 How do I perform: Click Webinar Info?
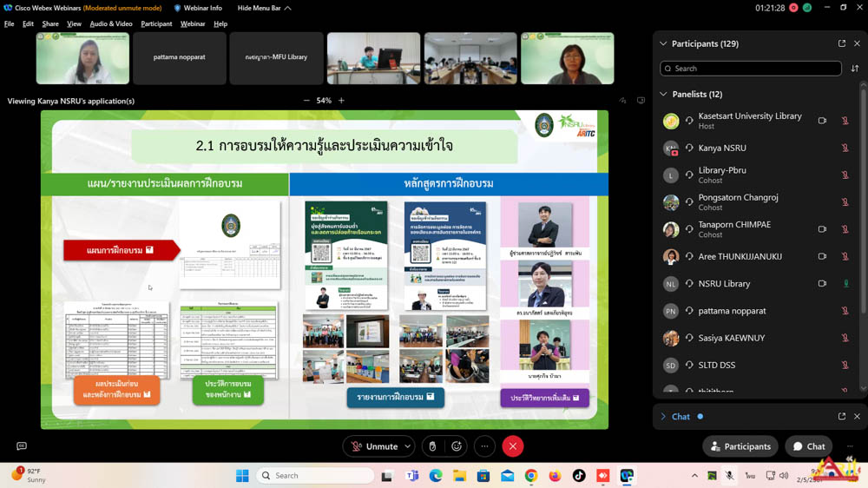(198, 8)
